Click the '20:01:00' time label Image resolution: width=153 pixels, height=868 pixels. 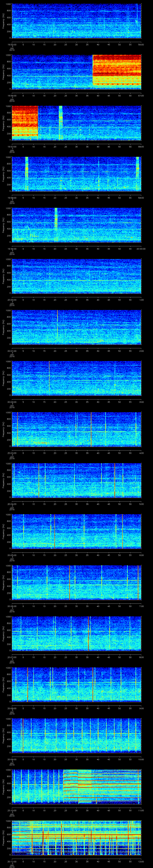(12, 351)
